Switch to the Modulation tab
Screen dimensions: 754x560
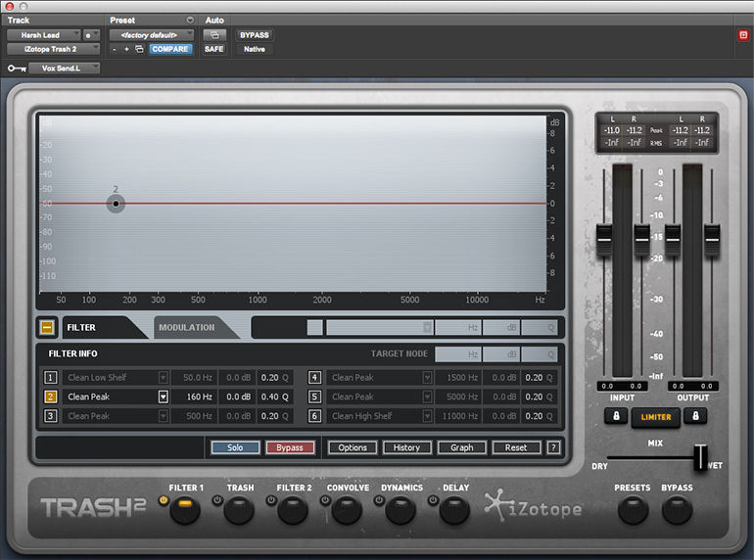click(x=187, y=327)
